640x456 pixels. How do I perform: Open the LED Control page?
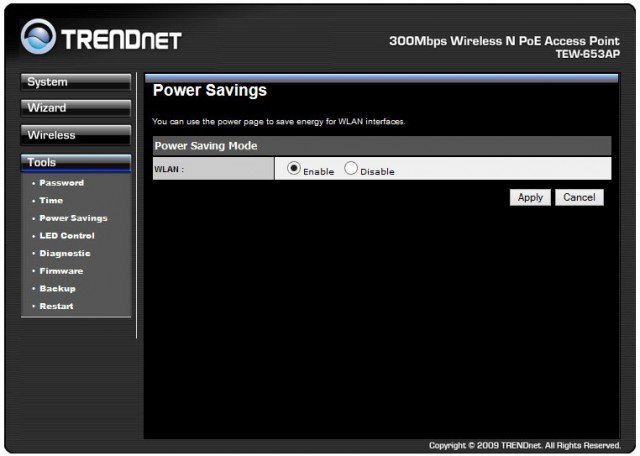click(x=67, y=236)
